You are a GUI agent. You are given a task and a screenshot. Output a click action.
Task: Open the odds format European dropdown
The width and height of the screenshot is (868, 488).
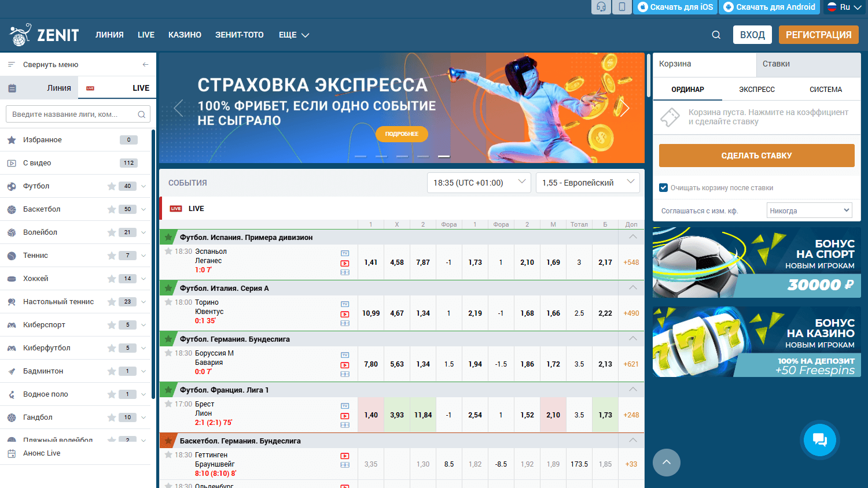(x=588, y=183)
